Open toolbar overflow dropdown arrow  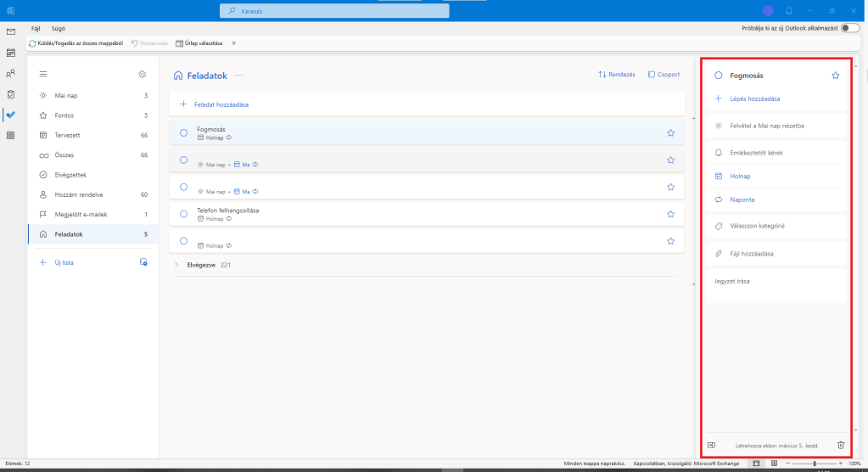(x=233, y=42)
